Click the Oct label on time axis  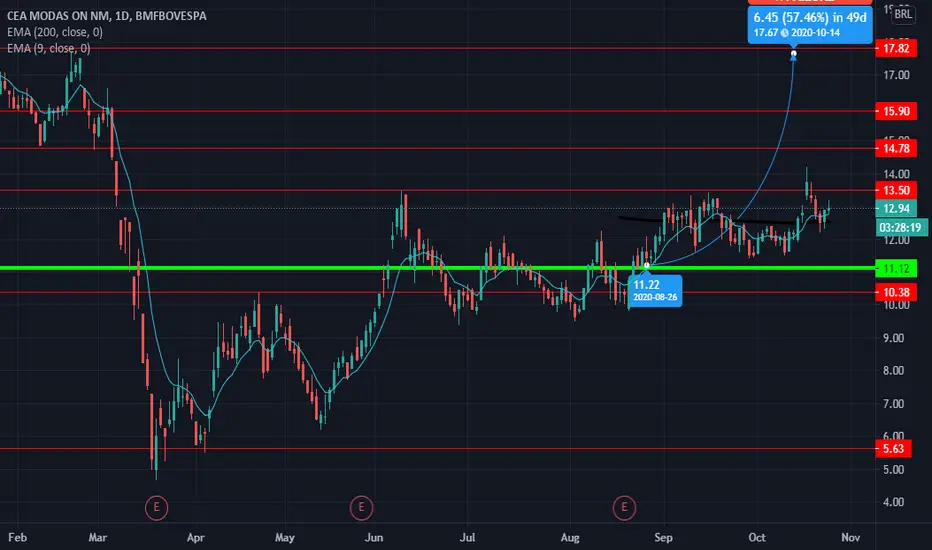[x=757, y=538]
